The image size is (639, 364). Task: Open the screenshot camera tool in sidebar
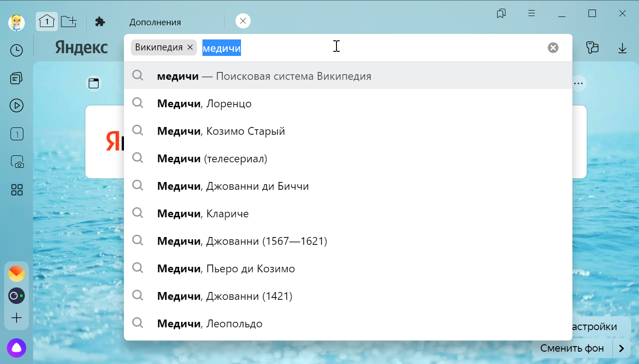17,162
